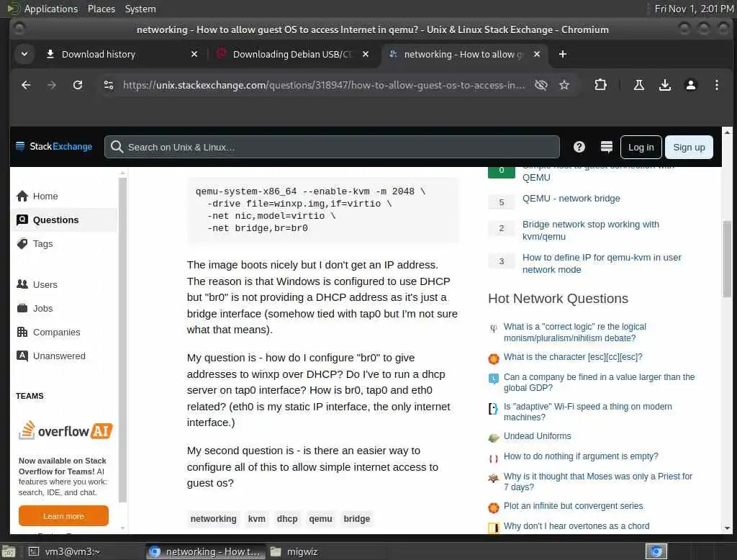This screenshot has height=560, width=737.
Task: Open the Stack Exchange help icon
Action: coord(579,147)
